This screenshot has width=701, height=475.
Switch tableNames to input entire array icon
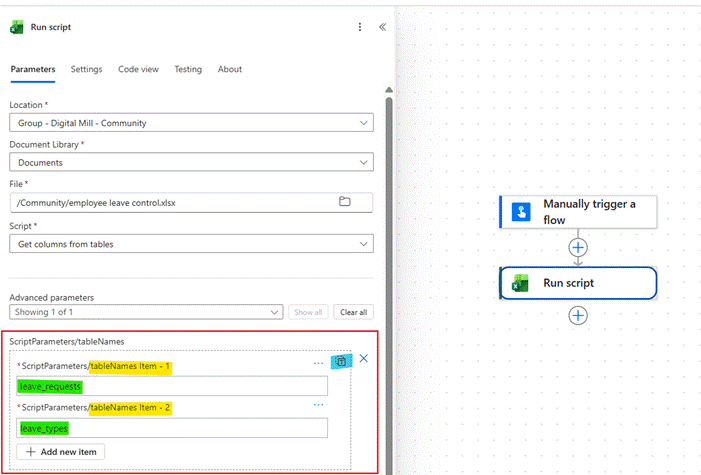pos(341,361)
